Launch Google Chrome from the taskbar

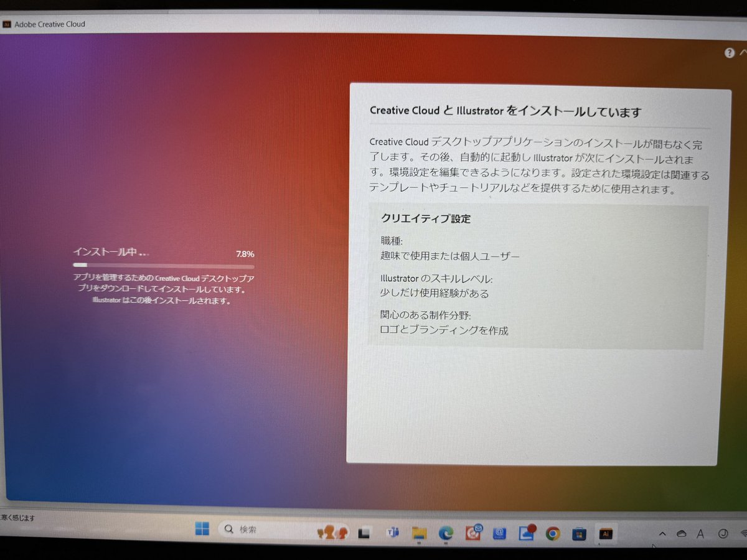pyautogui.click(x=553, y=534)
